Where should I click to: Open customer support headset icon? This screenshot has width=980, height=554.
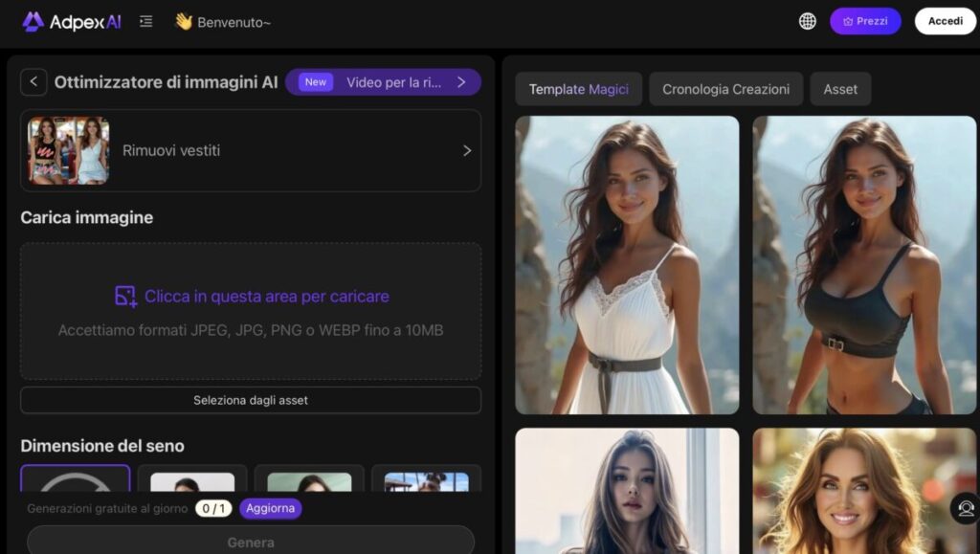point(966,508)
